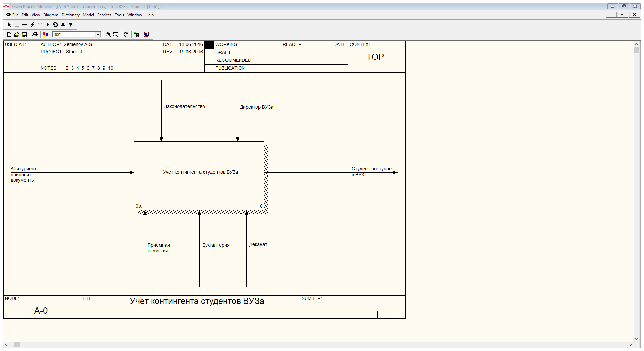Screen dimensions: 644x351
Task: Open ModelMart globe icon
Action: pyautogui.click(x=147, y=35)
